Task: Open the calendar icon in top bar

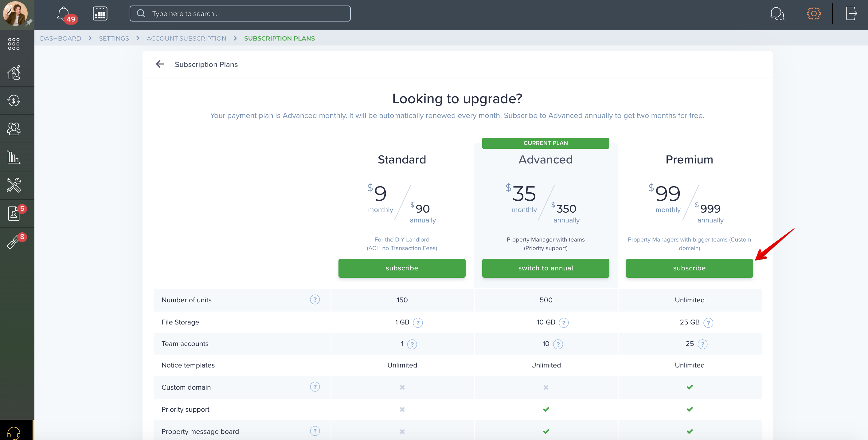Action: (100, 14)
